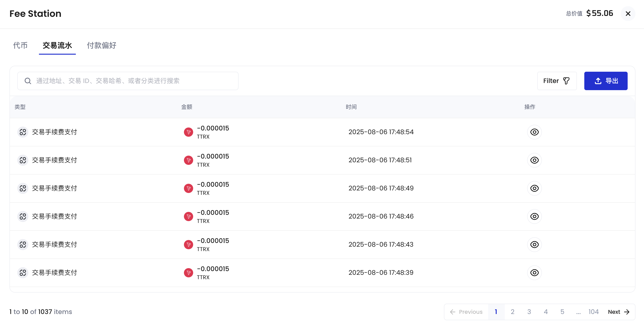Open the 付款偏好 tab
This screenshot has width=644, height=329.
[x=101, y=45]
